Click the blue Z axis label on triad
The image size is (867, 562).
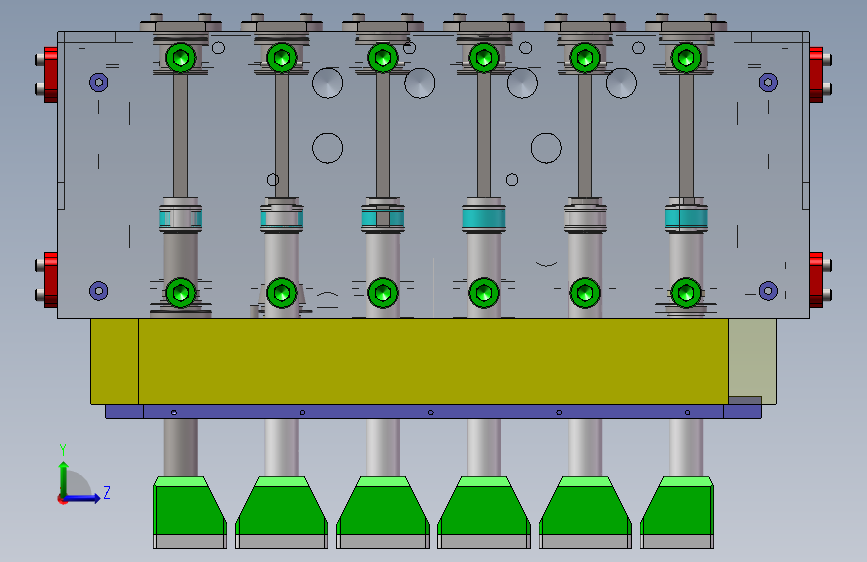coord(107,492)
